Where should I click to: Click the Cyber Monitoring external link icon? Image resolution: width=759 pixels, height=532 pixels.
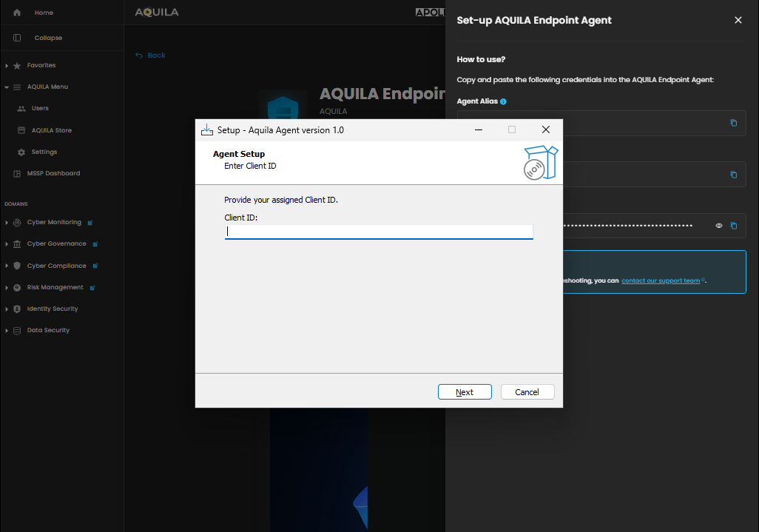click(x=90, y=222)
